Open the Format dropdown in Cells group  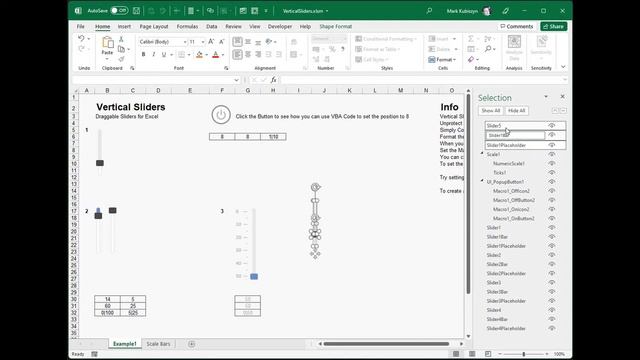click(x=442, y=60)
